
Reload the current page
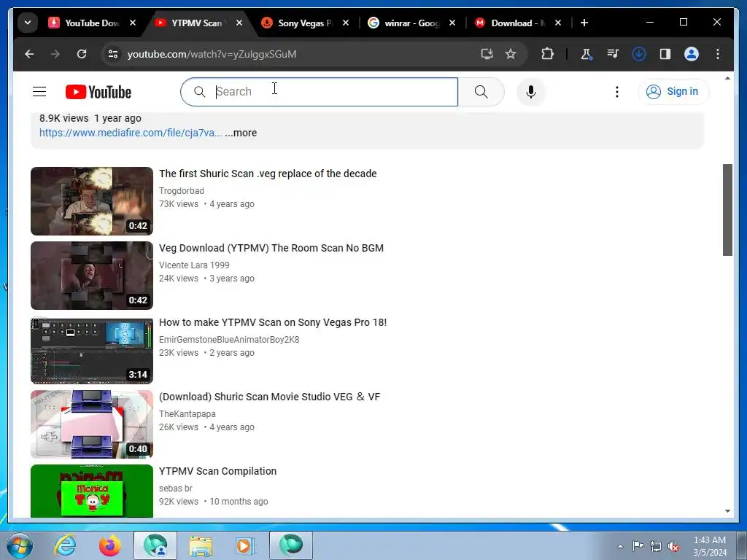[x=82, y=54]
